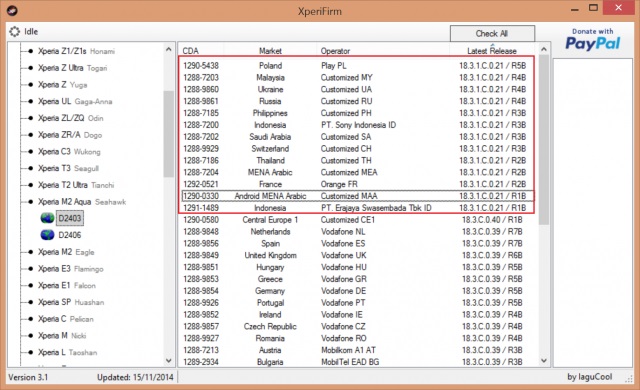Click the XperiFirm app icon in title bar

(x=12, y=10)
